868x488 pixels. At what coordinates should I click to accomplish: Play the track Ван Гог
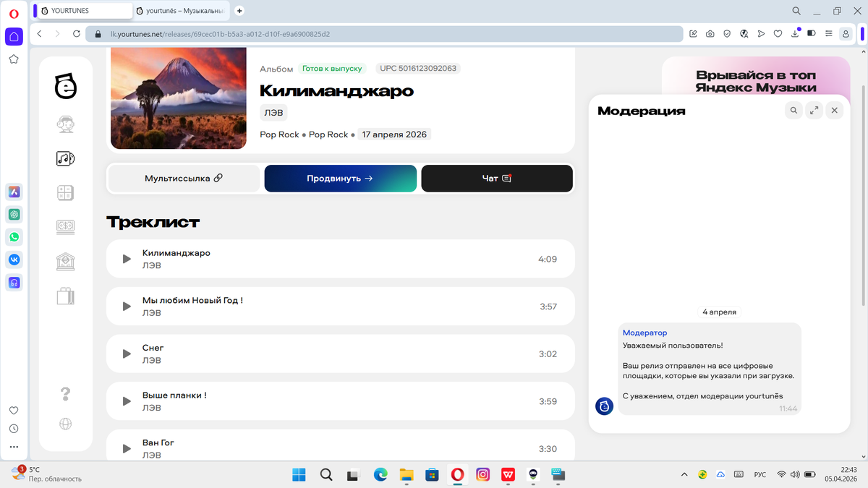pyautogui.click(x=126, y=448)
